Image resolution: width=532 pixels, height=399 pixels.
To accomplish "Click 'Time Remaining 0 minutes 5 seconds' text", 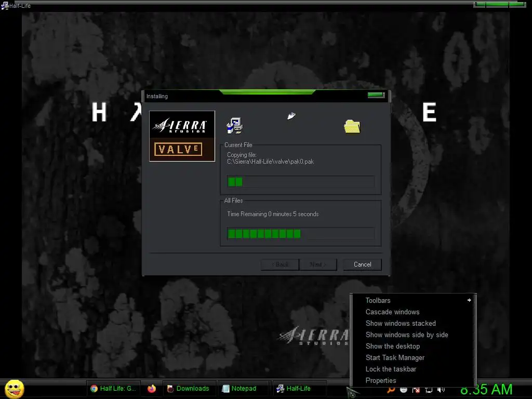I will [273, 214].
